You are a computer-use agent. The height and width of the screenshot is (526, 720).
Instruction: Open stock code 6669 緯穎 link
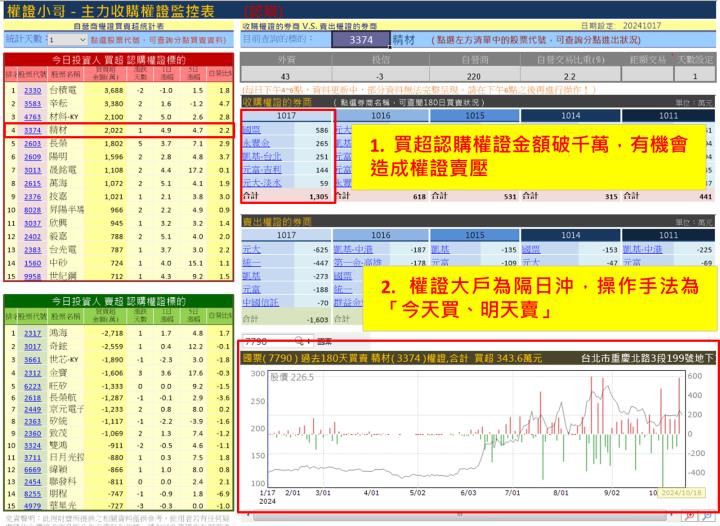(x=33, y=470)
